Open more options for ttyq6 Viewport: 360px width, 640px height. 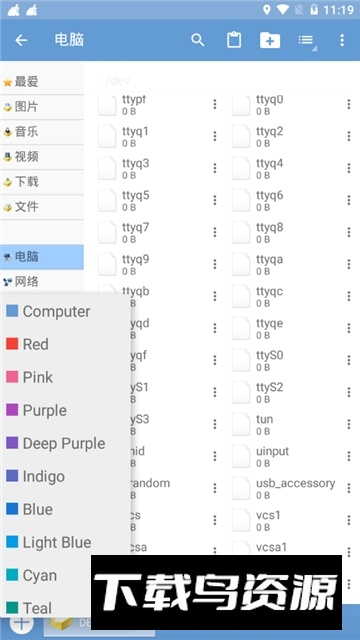tap(349, 200)
